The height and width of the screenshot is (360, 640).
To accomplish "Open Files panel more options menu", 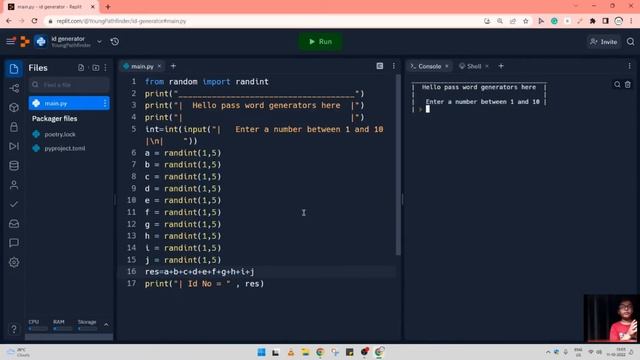I will click(106, 68).
